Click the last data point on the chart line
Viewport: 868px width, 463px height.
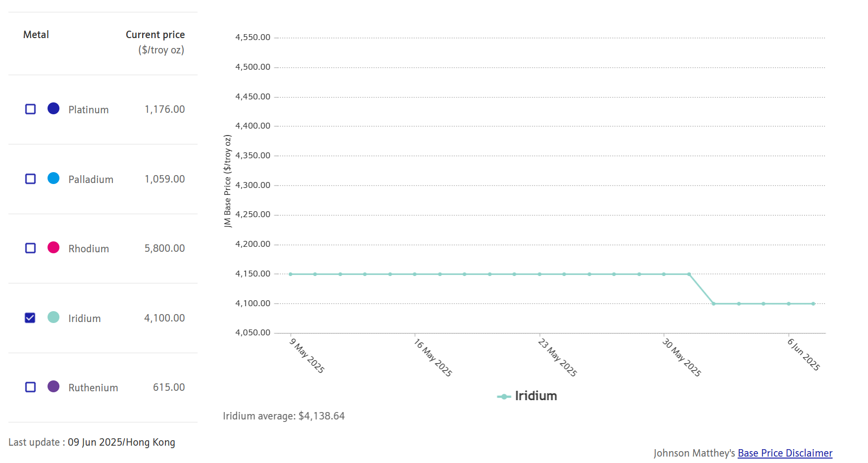pos(813,304)
